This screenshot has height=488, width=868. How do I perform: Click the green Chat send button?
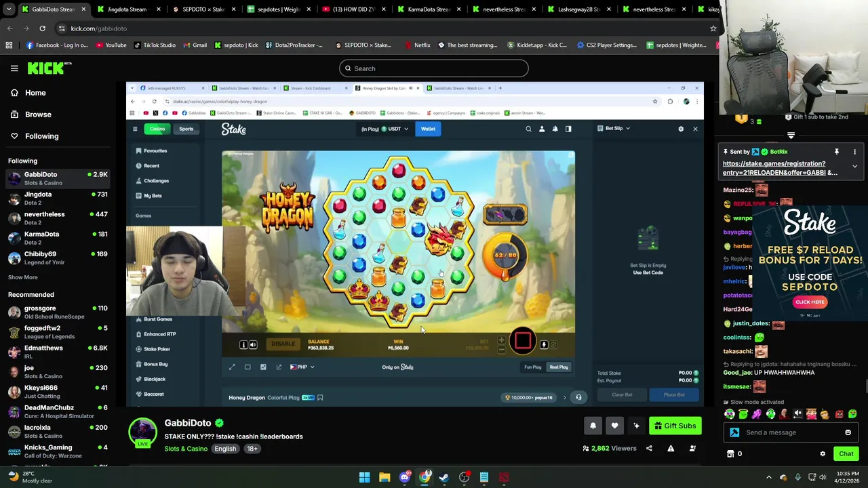[x=846, y=454]
